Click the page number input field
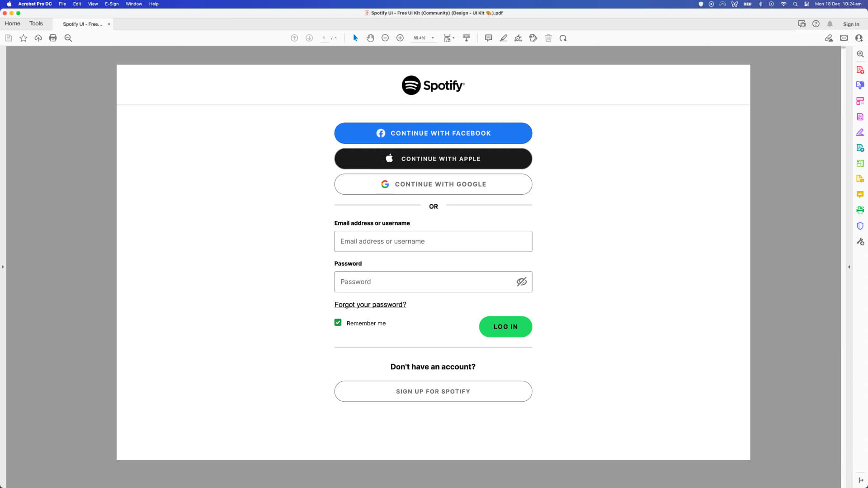The width and height of the screenshot is (868, 488). pyautogui.click(x=324, y=38)
